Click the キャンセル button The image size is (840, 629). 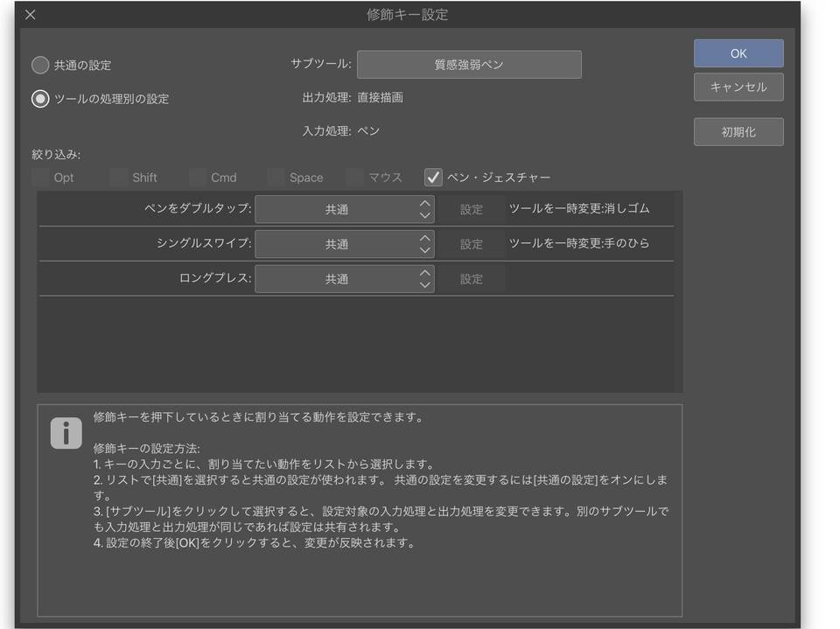coord(738,87)
